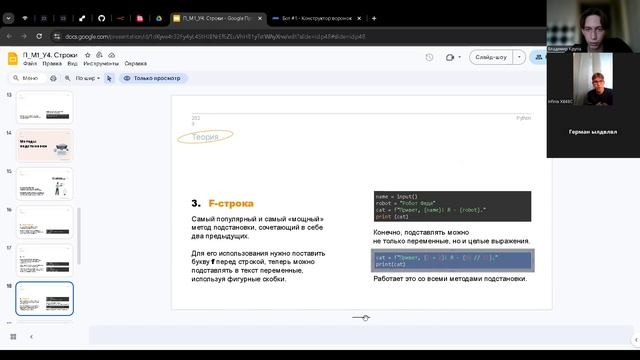Switch to the first pinned browser tab
The height and width of the screenshot is (360, 640).
(25, 18)
